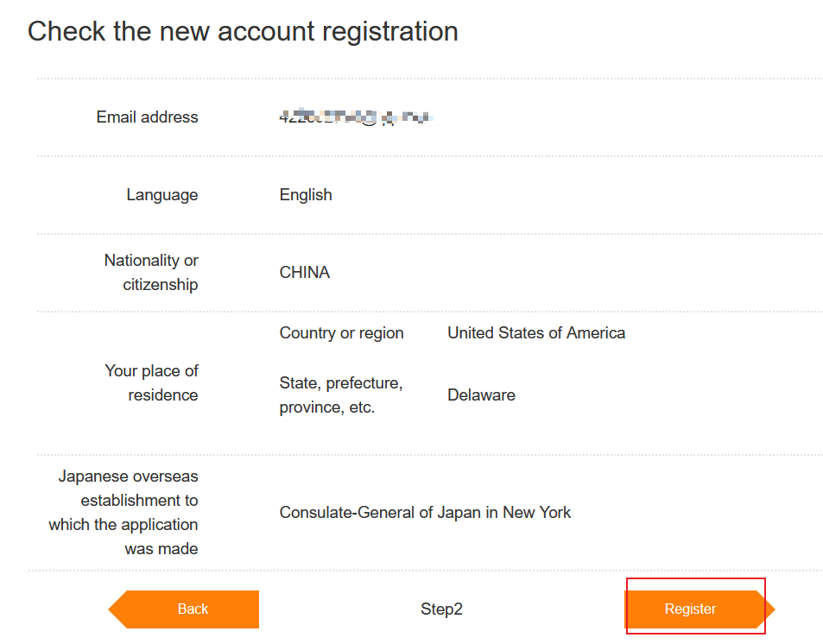This screenshot has height=644, width=823.
Task: Click the 'State, prefecture, province, etc.' sub-label
Action: [x=341, y=395]
